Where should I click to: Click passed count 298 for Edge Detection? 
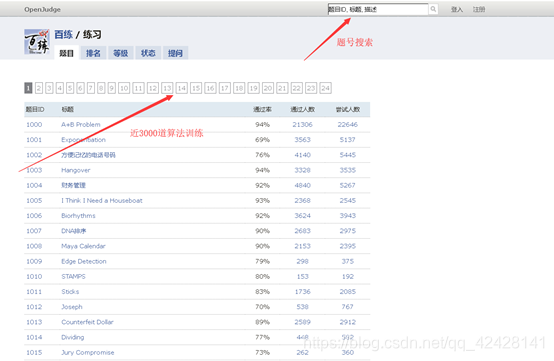pos(302,261)
